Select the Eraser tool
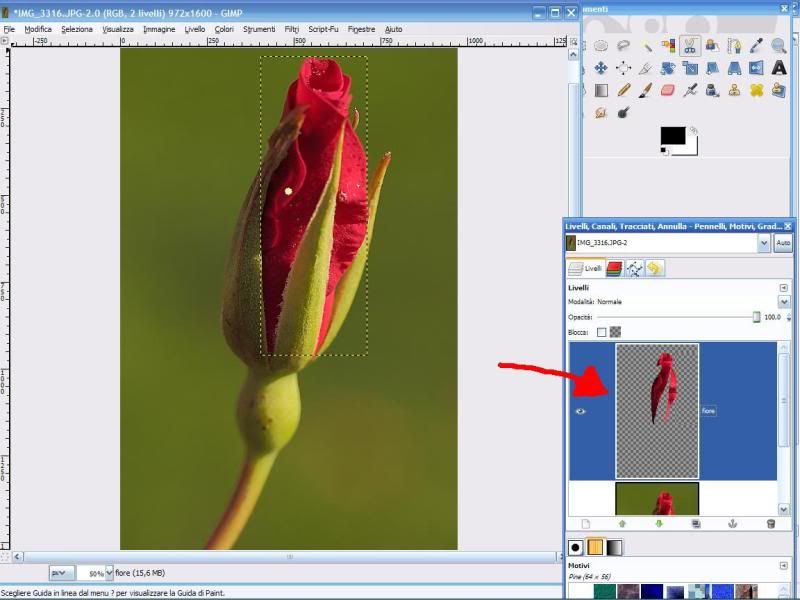800x600 pixels. point(668,90)
